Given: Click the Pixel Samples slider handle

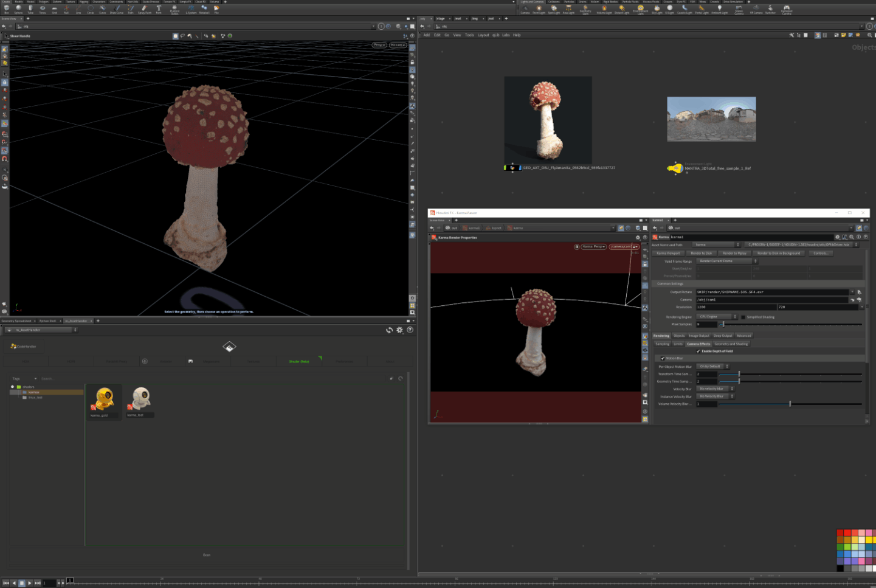Looking at the screenshot, I should [x=723, y=325].
